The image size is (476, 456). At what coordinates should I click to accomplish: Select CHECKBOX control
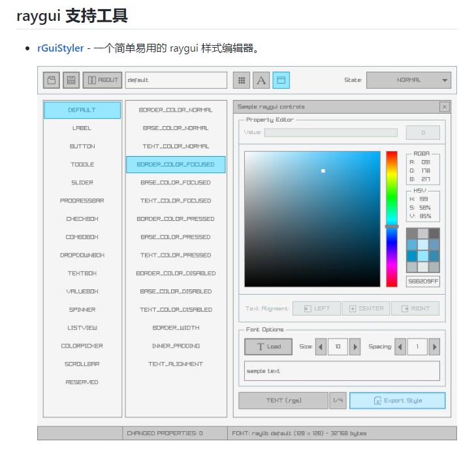click(82, 219)
